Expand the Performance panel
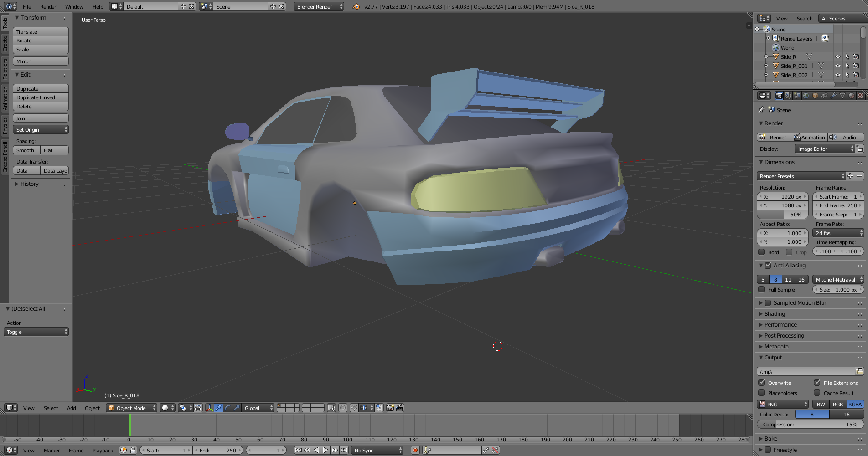Screen dimensions: 868x456 tap(780, 325)
